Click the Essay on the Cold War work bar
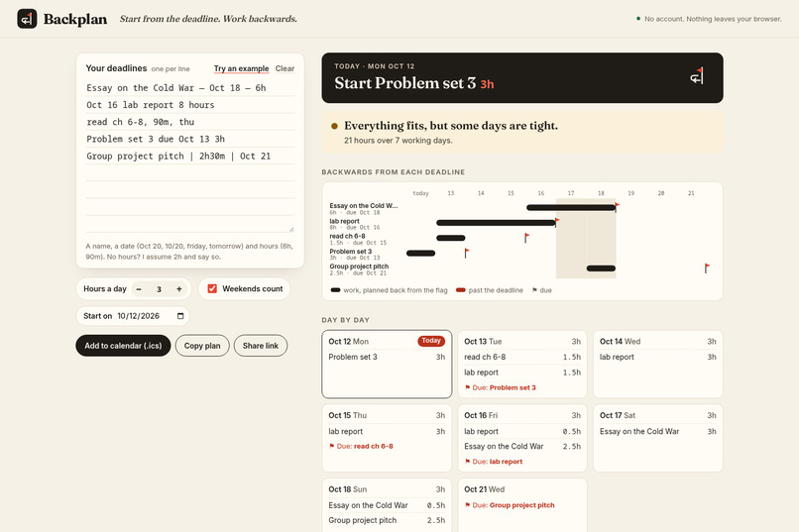Viewport: 799px width, 532px height. [571, 208]
